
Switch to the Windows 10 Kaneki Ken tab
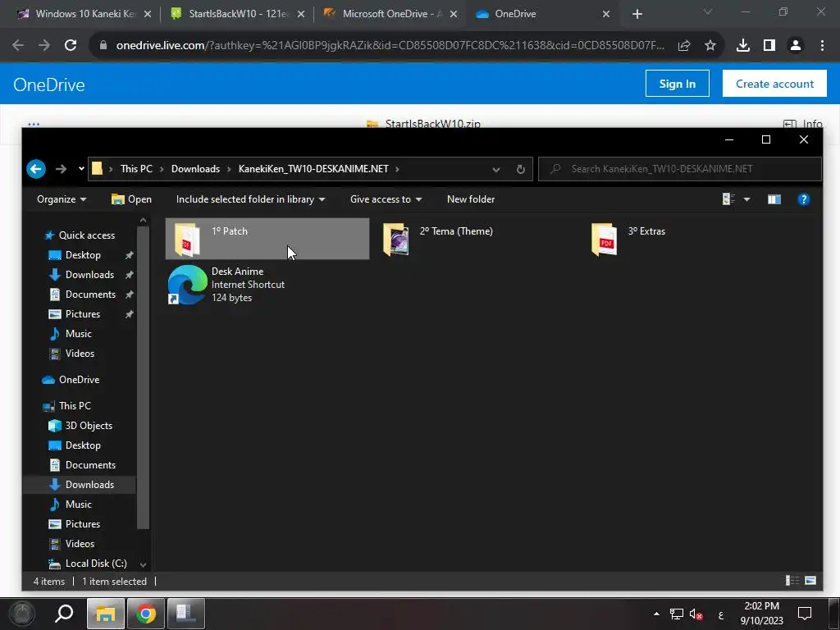tap(83, 14)
